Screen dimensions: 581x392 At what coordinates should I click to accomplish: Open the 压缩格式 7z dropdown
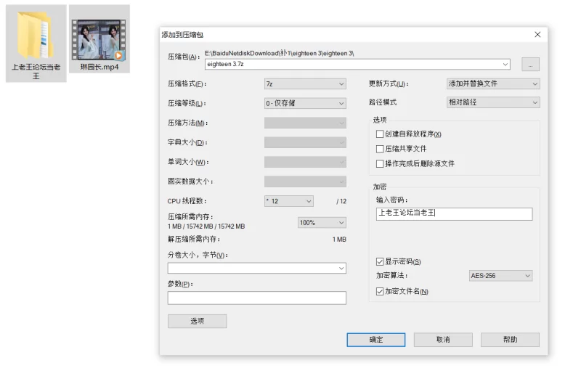pyautogui.click(x=305, y=83)
